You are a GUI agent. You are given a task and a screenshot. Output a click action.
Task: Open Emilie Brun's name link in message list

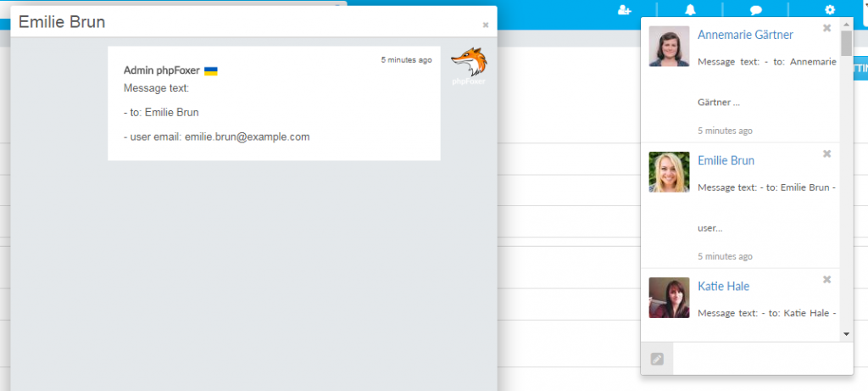pyautogui.click(x=726, y=160)
